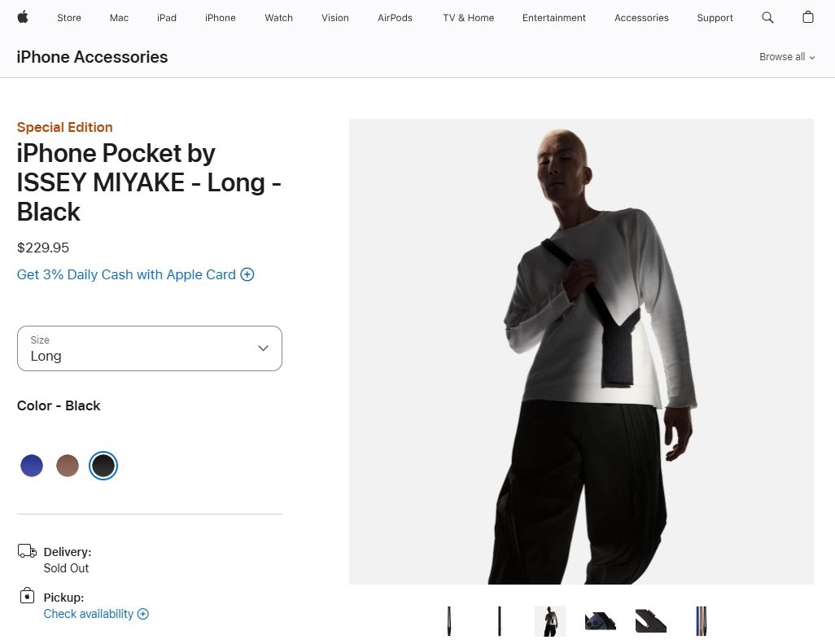Open the Accessories menu item
The image size is (835, 644).
(x=641, y=18)
